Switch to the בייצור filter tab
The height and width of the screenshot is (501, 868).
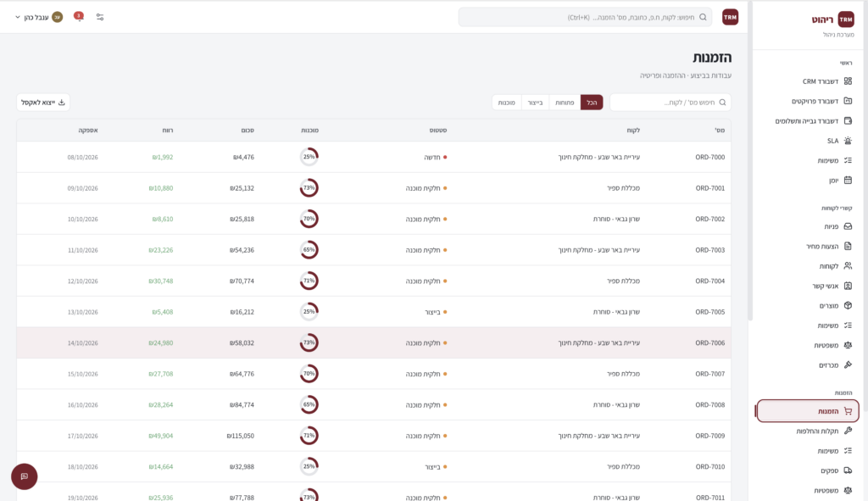[x=536, y=103]
